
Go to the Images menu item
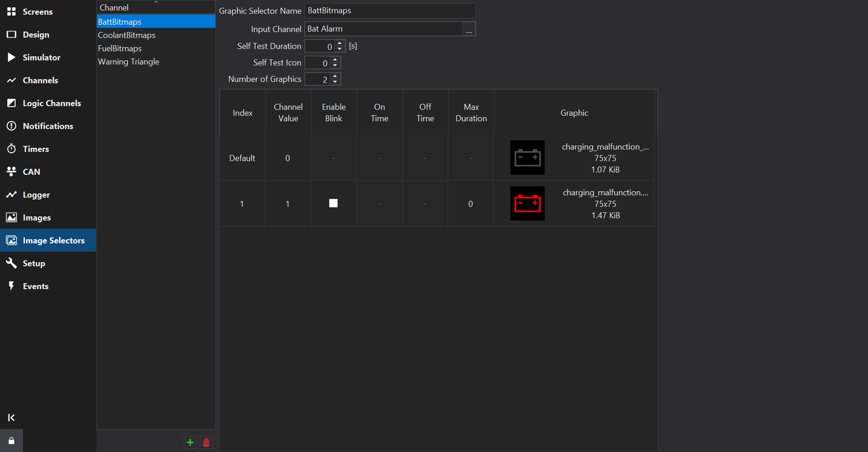(x=37, y=218)
